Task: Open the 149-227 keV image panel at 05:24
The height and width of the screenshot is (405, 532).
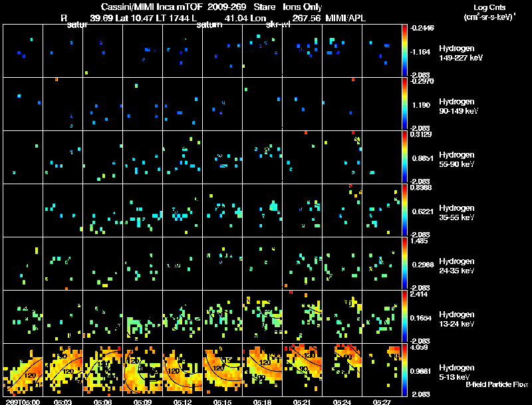Action: (x=342, y=51)
